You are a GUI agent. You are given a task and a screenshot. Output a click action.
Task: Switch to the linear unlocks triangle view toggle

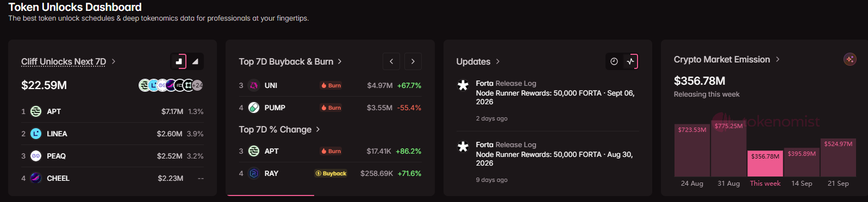click(x=195, y=61)
